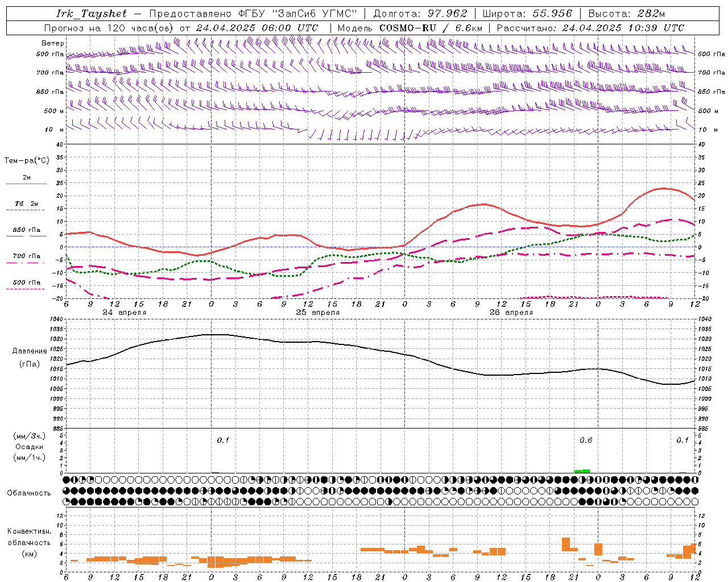Screen dimensions: 728x582
Task: Select the 'Долгота: 97.962' header value
Action: point(420,14)
